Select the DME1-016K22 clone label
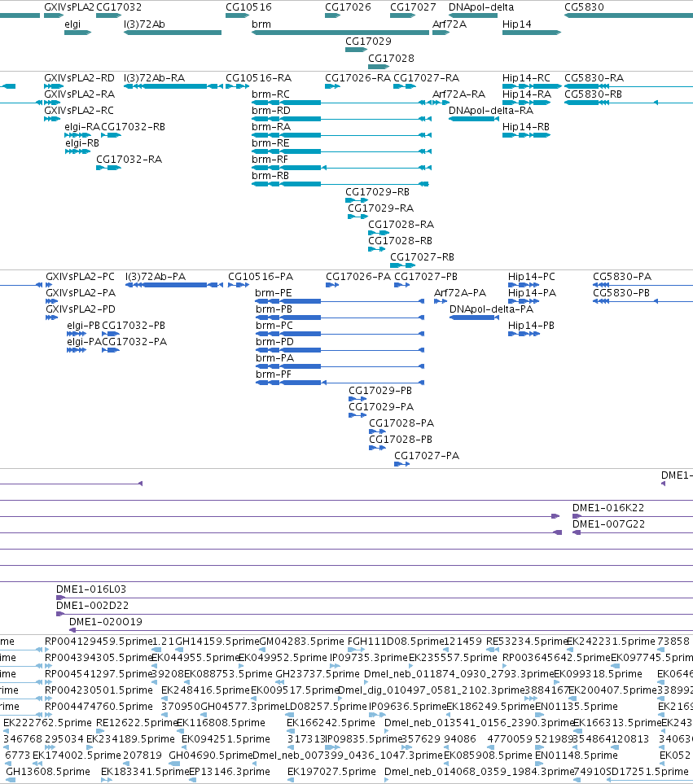This screenshot has height=784, width=693. (608, 508)
